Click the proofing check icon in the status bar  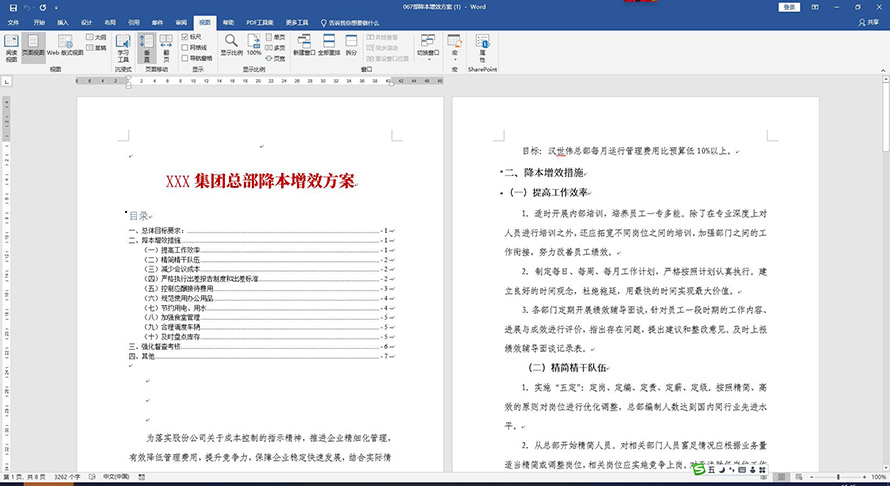92,477
